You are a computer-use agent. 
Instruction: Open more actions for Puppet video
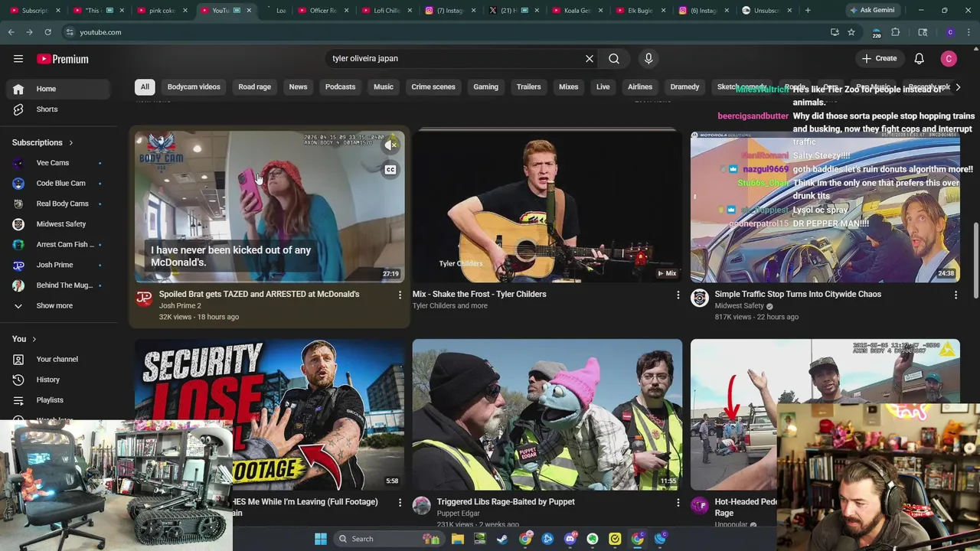tap(678, 503)
